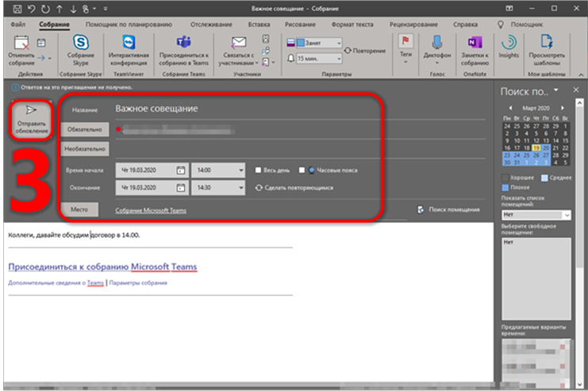Toggle the All day (Весь день) checkbox
This screenshot has width=588, height=391.
(258, 171)
